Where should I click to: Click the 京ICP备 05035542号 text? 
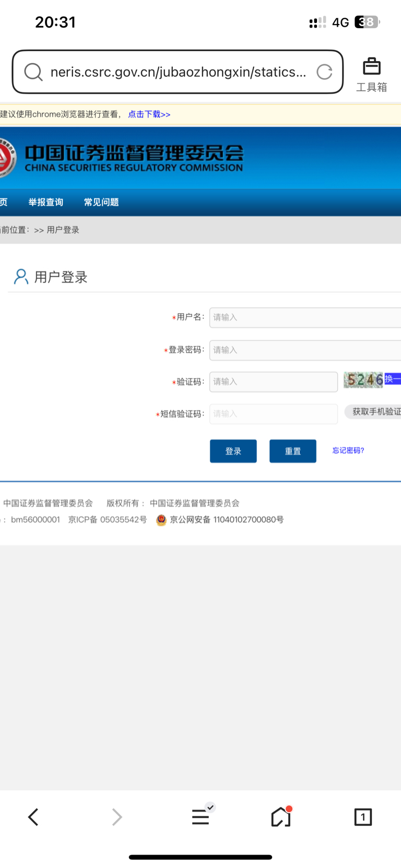108,519
